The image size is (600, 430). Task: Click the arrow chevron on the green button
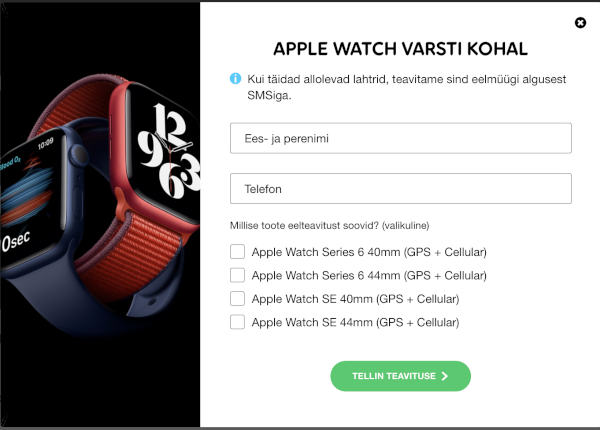[x=445, y=376]
